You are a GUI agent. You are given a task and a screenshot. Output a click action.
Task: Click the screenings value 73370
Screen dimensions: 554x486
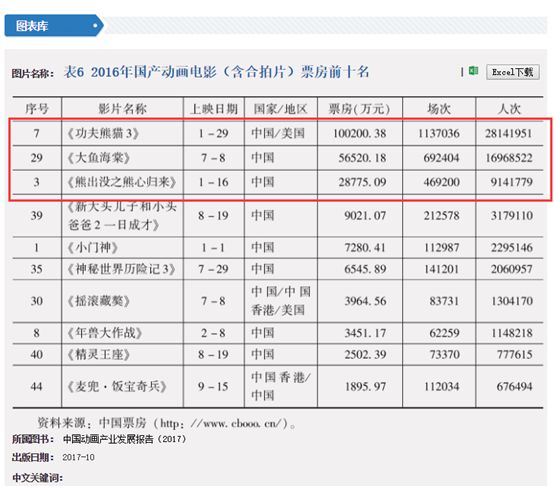pos(444,354)
